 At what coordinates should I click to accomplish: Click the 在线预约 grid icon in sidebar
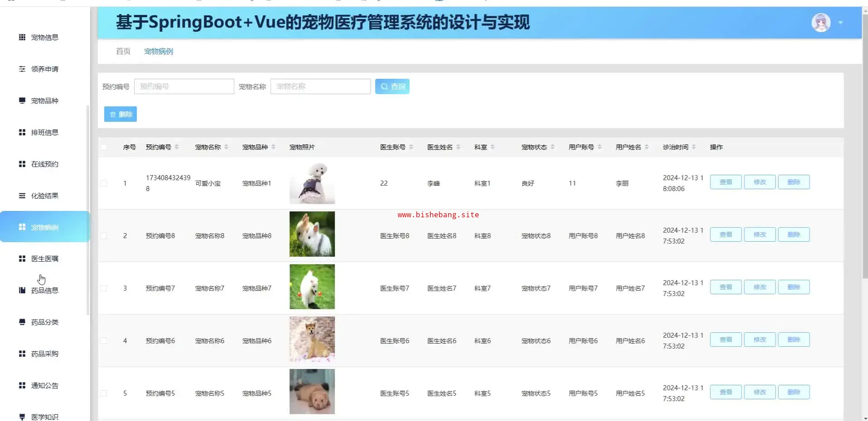22,164
